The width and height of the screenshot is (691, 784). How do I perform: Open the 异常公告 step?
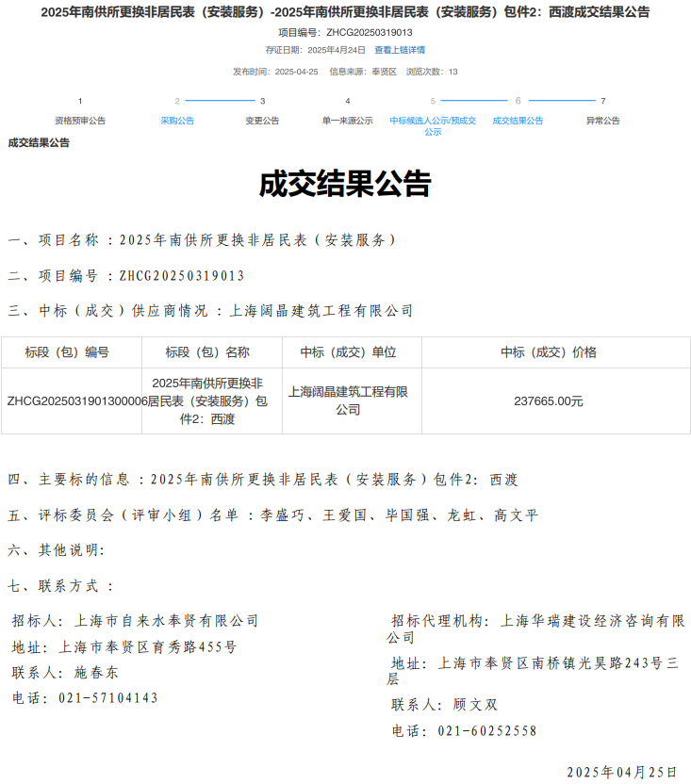click(x=602, y=121)
